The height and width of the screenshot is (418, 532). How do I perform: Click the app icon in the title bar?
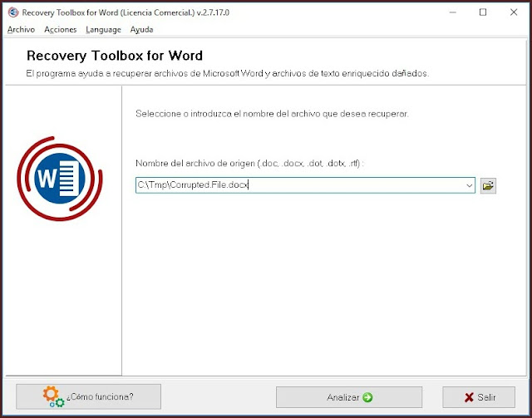[13, 12]
